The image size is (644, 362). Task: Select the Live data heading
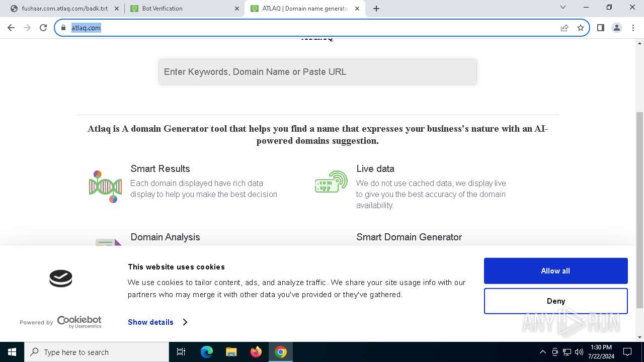pyautogui.click(x=375, y=169)
